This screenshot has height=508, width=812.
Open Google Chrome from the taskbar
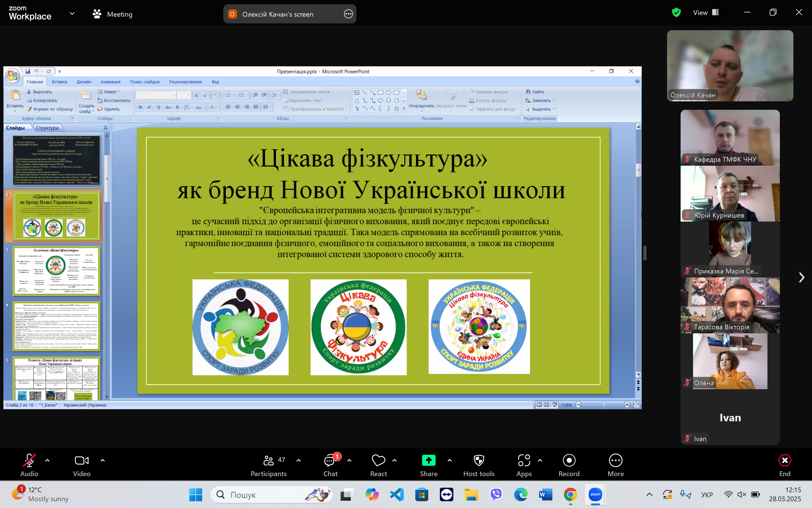click(570, 494)
